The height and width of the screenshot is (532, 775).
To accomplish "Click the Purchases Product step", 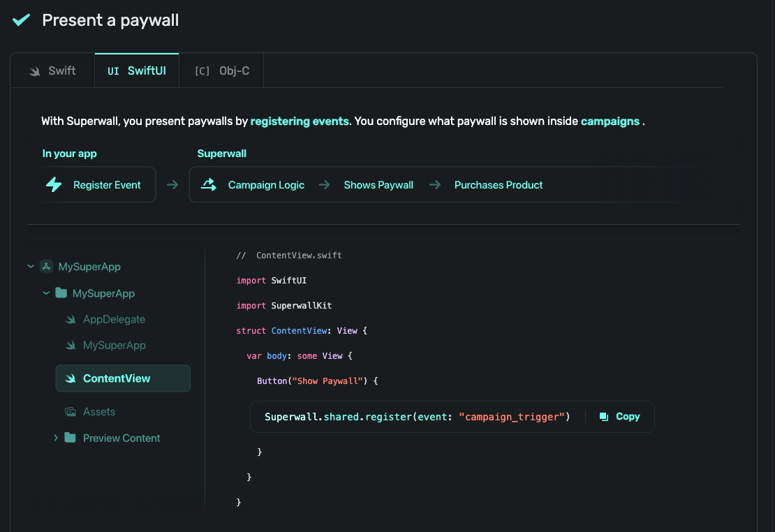I will click(x=499, y=185).
